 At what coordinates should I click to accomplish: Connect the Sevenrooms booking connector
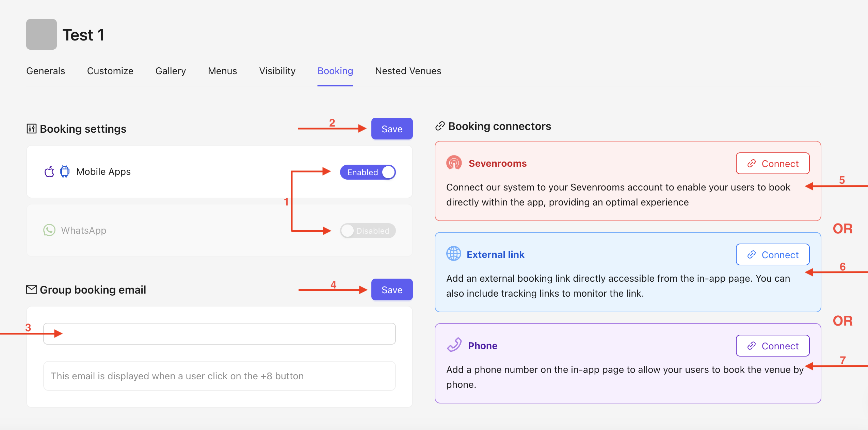[x=772, y=163]
